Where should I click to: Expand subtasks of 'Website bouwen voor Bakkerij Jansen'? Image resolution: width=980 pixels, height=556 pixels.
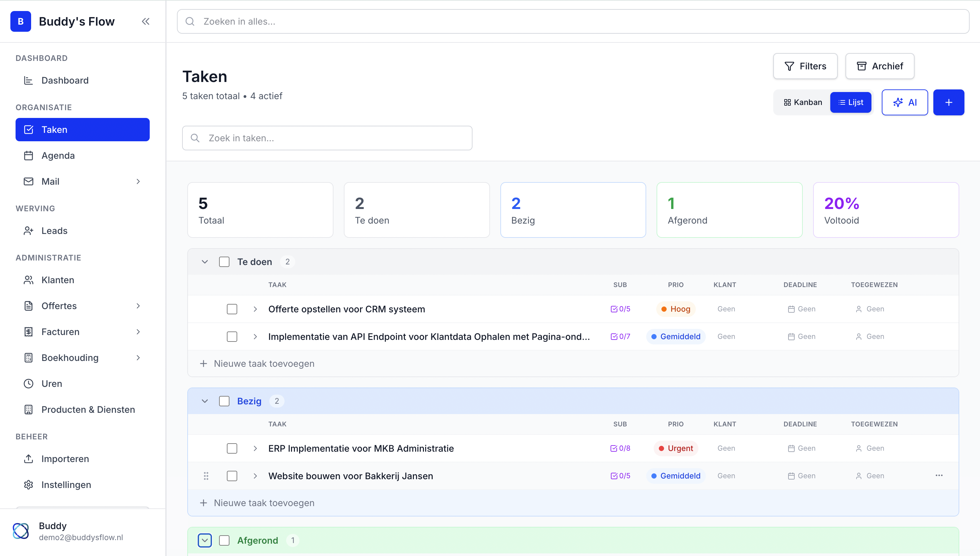255,476
